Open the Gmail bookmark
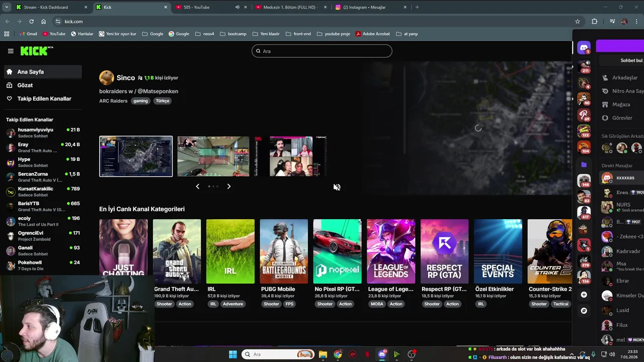Viewport: 644px width, 362px height. coord(28,34)
